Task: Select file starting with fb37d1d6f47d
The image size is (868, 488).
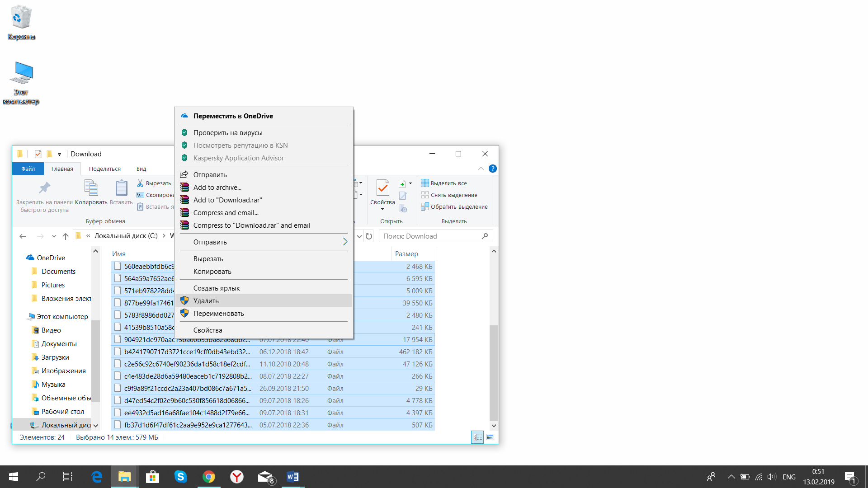Action: 273,425
